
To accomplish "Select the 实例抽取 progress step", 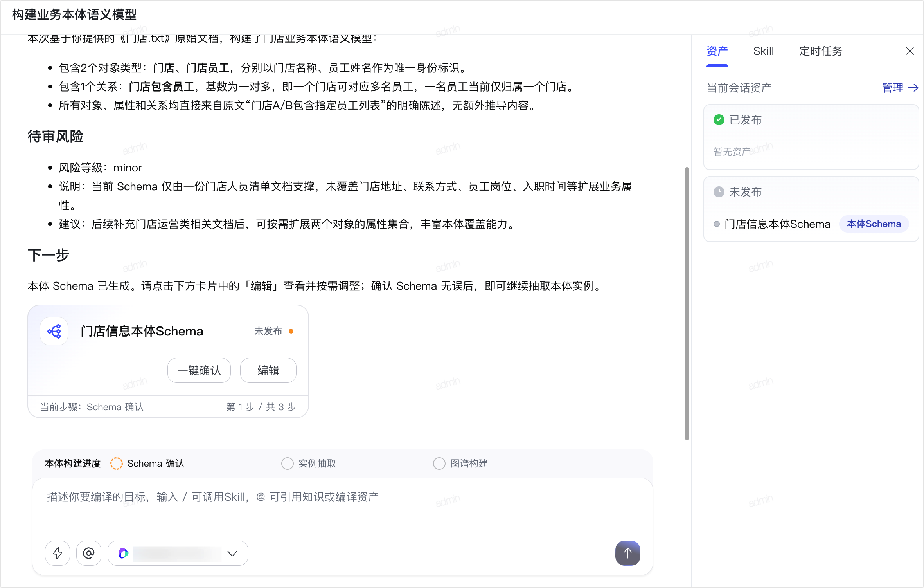I will tap(309, 464).
